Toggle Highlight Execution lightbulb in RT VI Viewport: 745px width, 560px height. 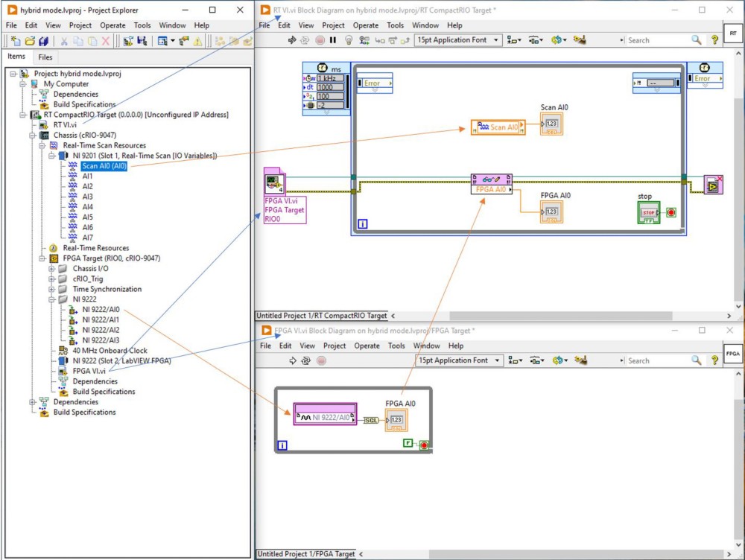[347, 40]
